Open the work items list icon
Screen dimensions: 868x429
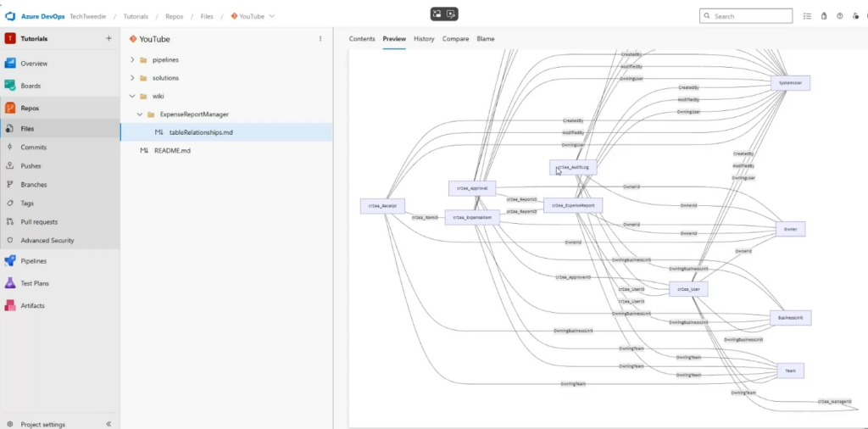point(807,16)
